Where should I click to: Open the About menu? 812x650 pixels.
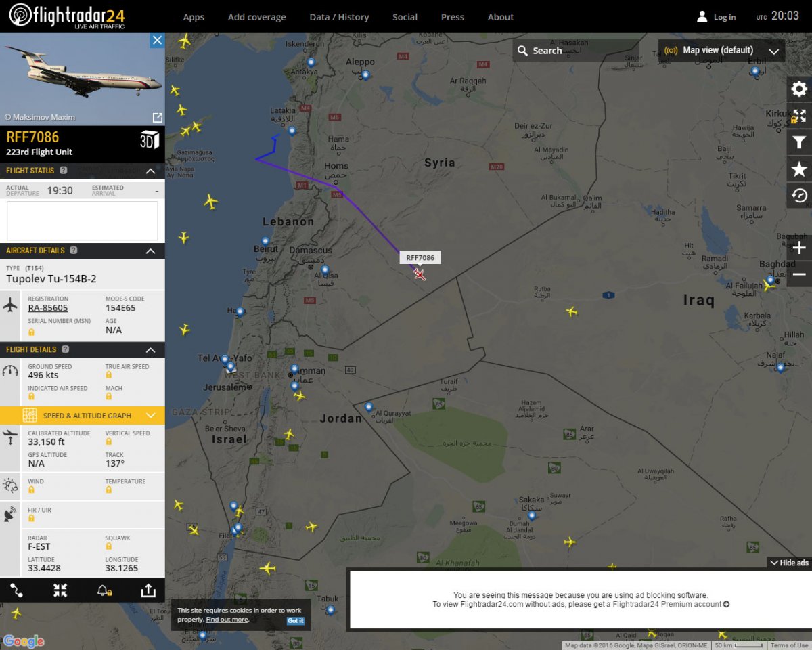[501, 17]
